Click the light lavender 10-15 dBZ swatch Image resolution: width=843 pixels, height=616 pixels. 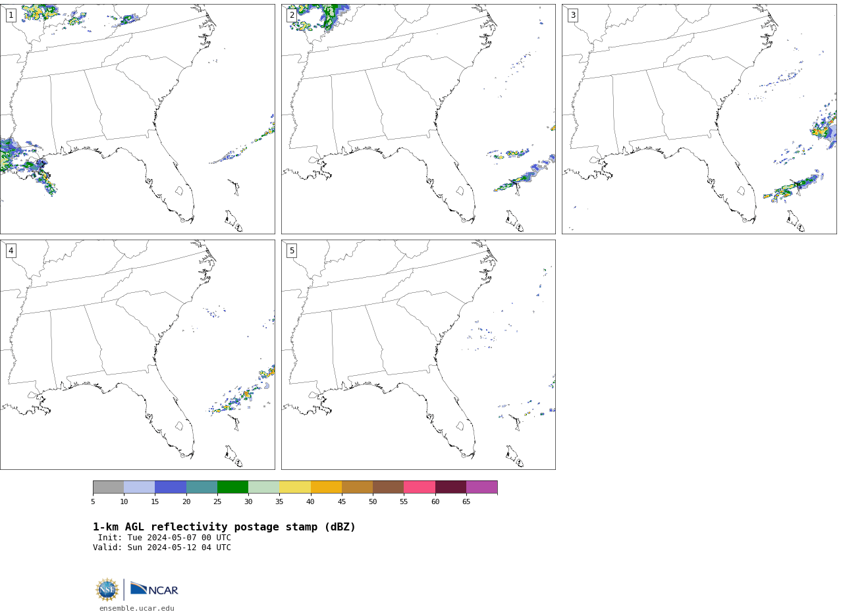coord(139,487)
